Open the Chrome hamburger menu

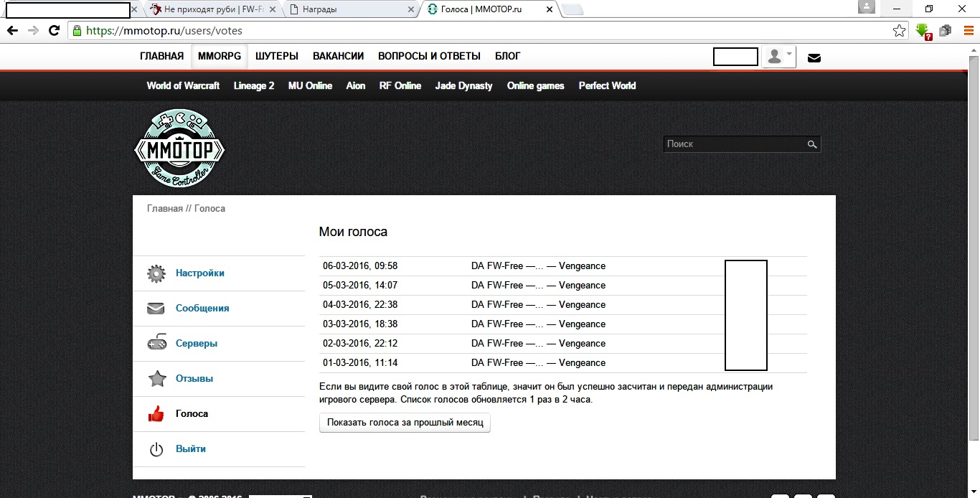(x=968, y=31)
